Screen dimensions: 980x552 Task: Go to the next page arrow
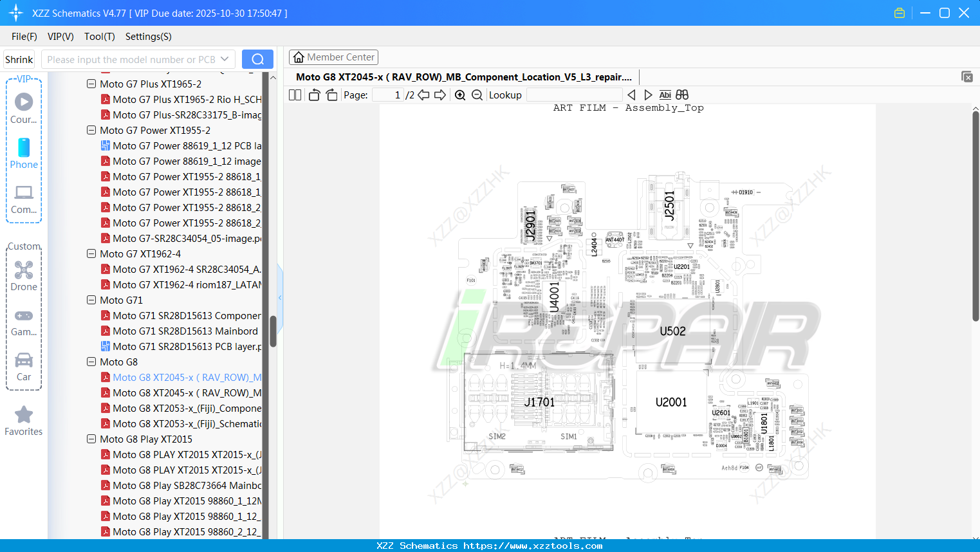pyautogui.click(x=440, y=95)
